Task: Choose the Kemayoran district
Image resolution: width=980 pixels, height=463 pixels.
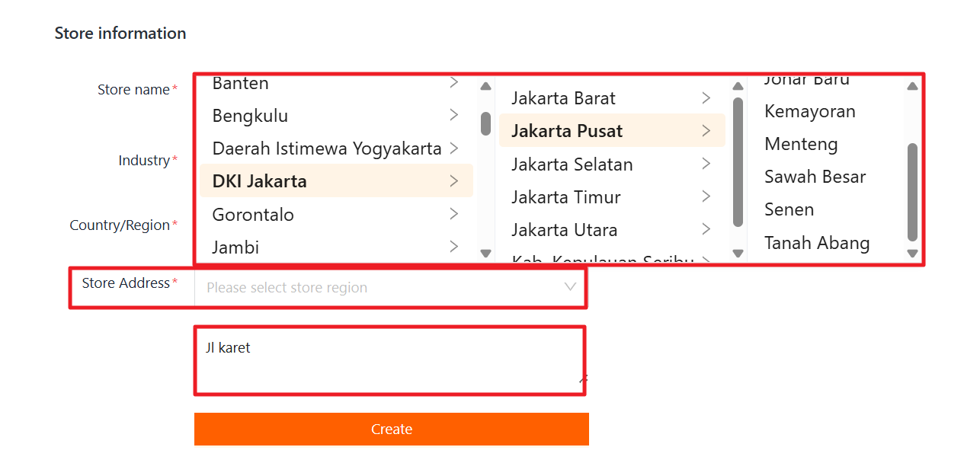Action: coord(809,111)
